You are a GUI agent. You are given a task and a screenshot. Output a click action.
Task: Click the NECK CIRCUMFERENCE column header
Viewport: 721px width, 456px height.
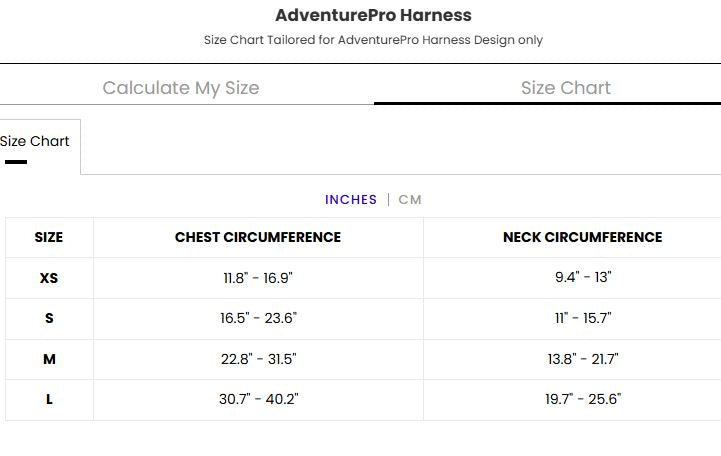click(582, 238)
